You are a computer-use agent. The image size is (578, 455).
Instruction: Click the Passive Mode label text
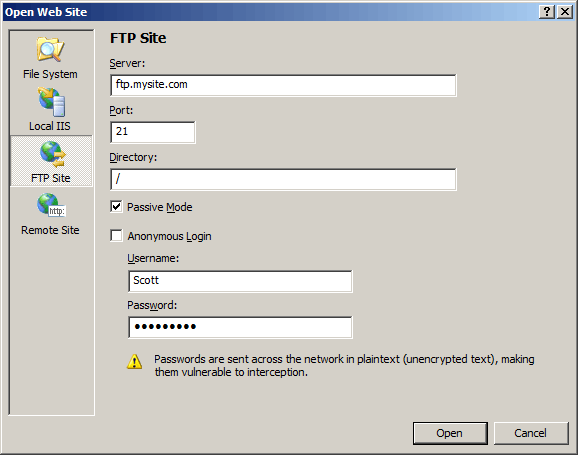pyautogui.click(x=160, y=207)
